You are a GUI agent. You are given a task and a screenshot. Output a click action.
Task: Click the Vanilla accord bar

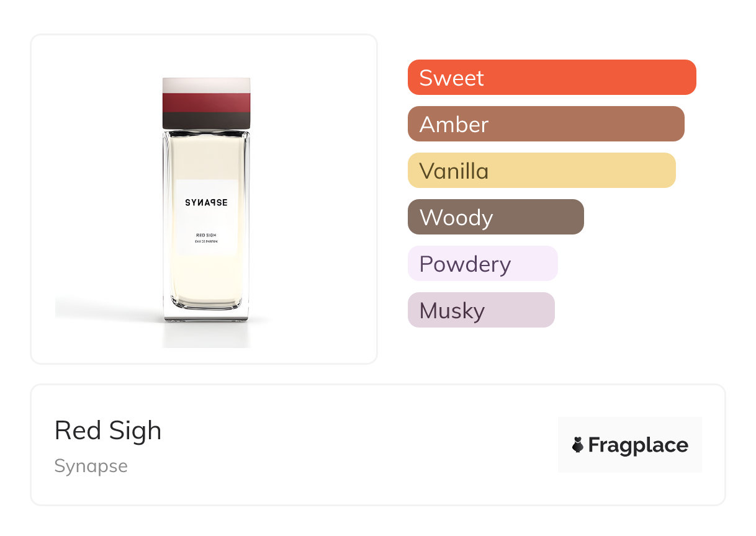[x=541, y=171]
